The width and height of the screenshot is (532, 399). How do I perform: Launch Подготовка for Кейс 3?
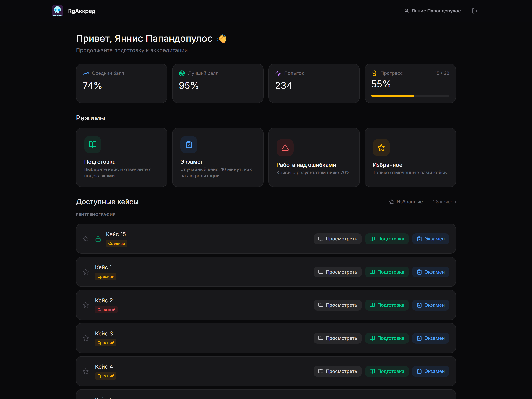[387, 338]
